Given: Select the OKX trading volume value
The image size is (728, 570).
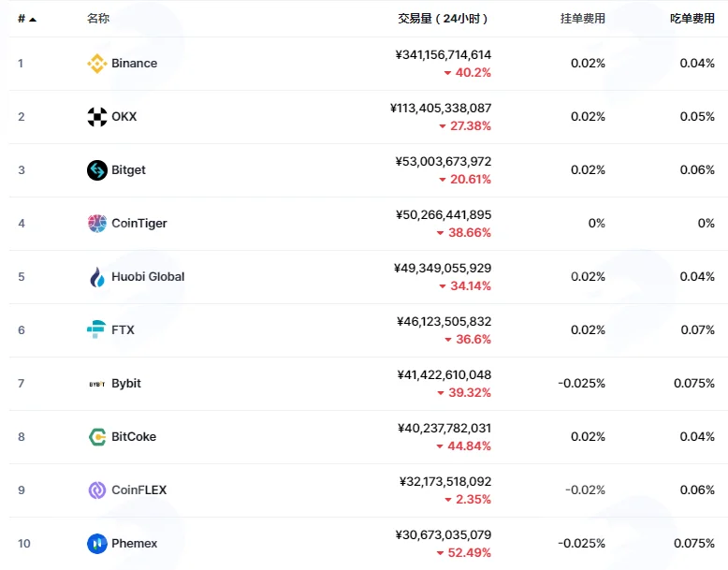Looking at the screenshot, I should point(441,109).
